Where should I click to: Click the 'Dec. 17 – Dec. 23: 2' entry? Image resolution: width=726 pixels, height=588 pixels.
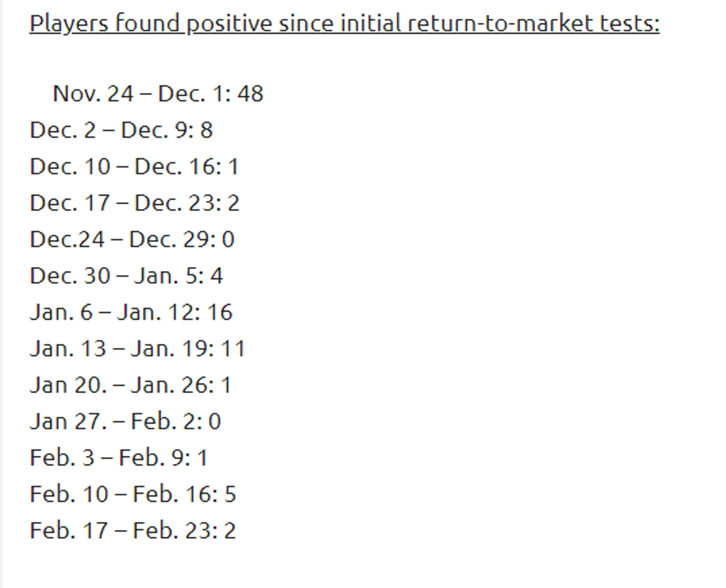[135, 203]
